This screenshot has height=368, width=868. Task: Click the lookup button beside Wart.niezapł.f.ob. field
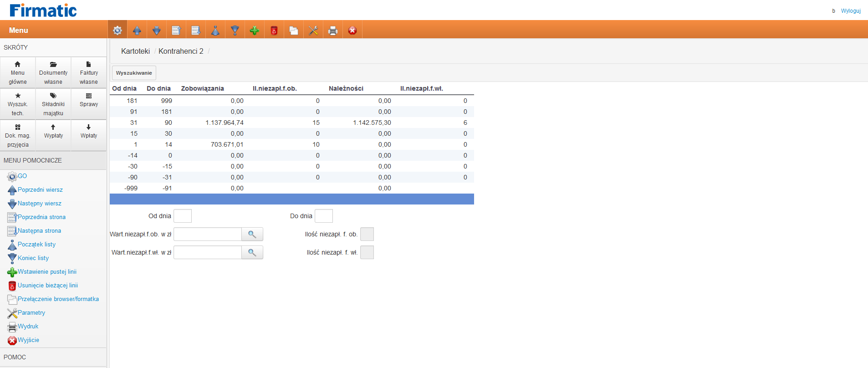click(252, 234)
